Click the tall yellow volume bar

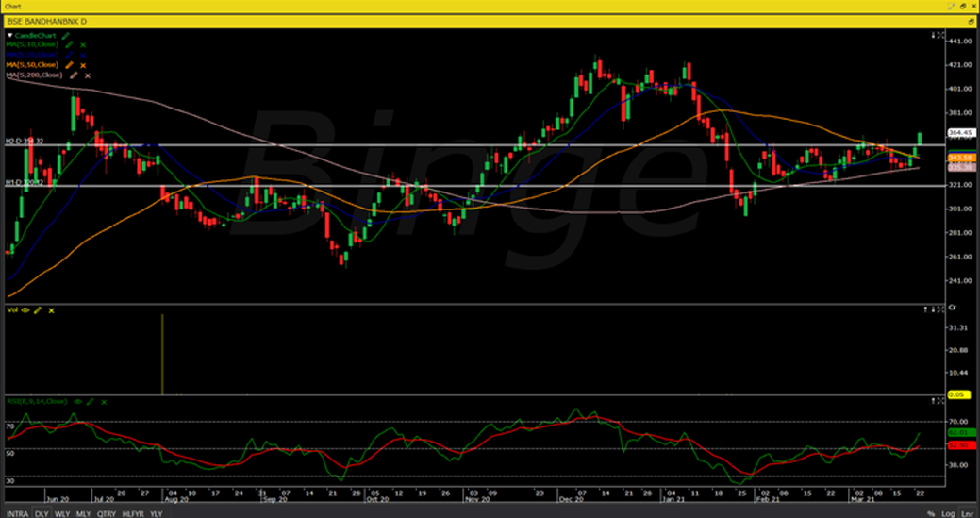[162, 354]
